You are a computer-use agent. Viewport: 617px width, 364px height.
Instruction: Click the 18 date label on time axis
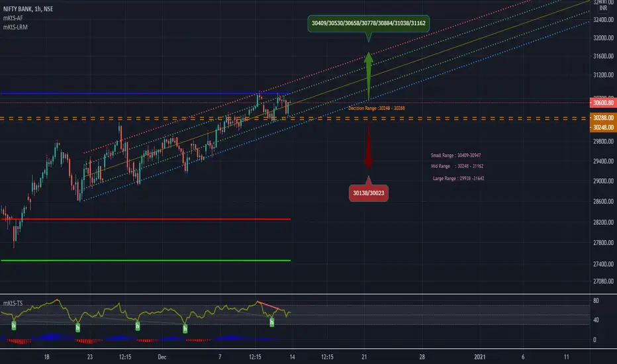(x=47, y=357)
